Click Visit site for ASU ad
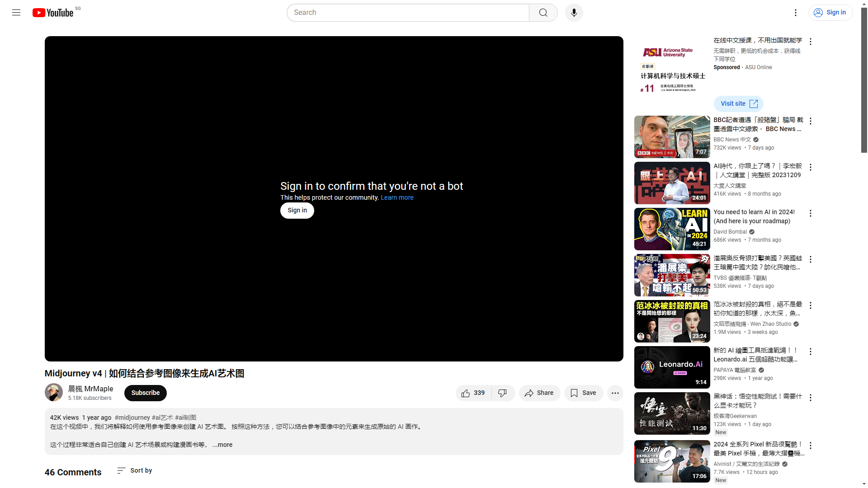Image resolution: width=868 pixels, height=488 pixels. coord(738,103)
